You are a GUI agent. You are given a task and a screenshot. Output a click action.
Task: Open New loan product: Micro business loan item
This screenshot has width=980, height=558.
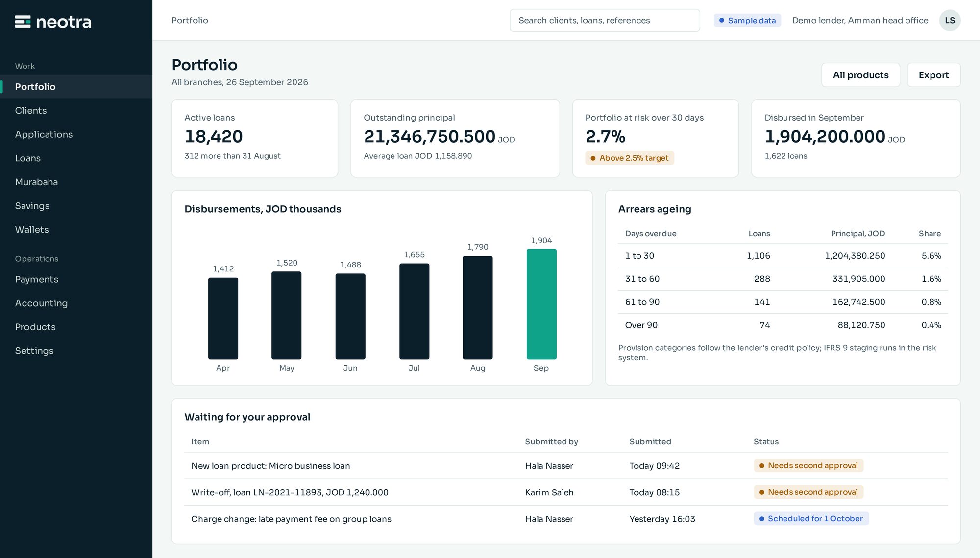(x=566, y=466)
